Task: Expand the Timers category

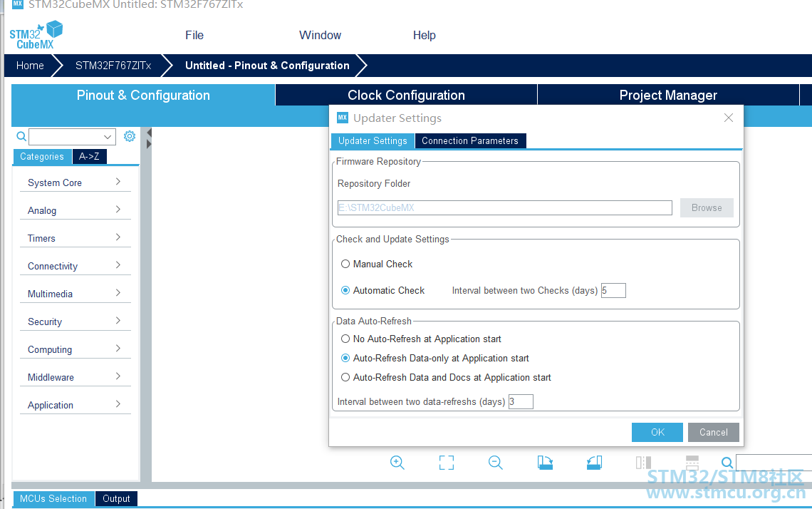Action: pyautogui.click(x=75, y=238)
